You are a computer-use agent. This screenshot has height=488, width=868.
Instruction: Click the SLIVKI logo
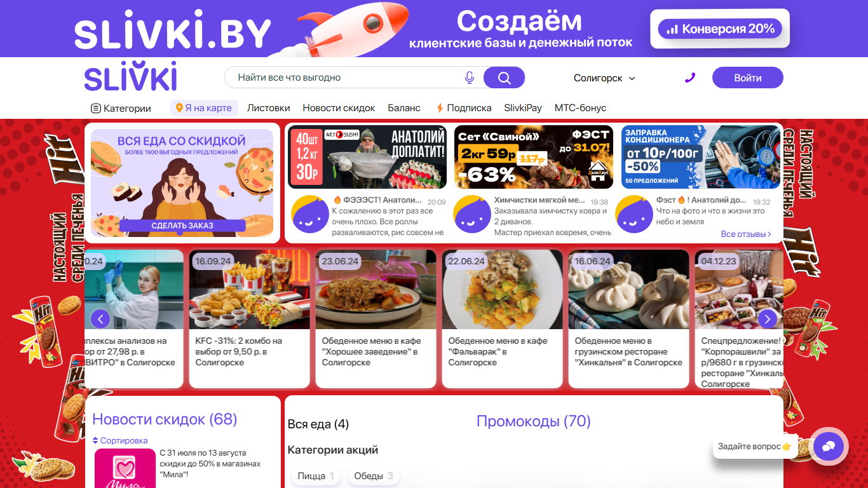point(130,78)
